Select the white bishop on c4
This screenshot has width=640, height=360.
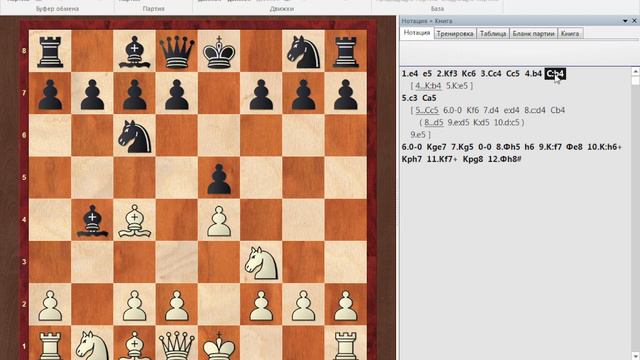coord(135,220)
